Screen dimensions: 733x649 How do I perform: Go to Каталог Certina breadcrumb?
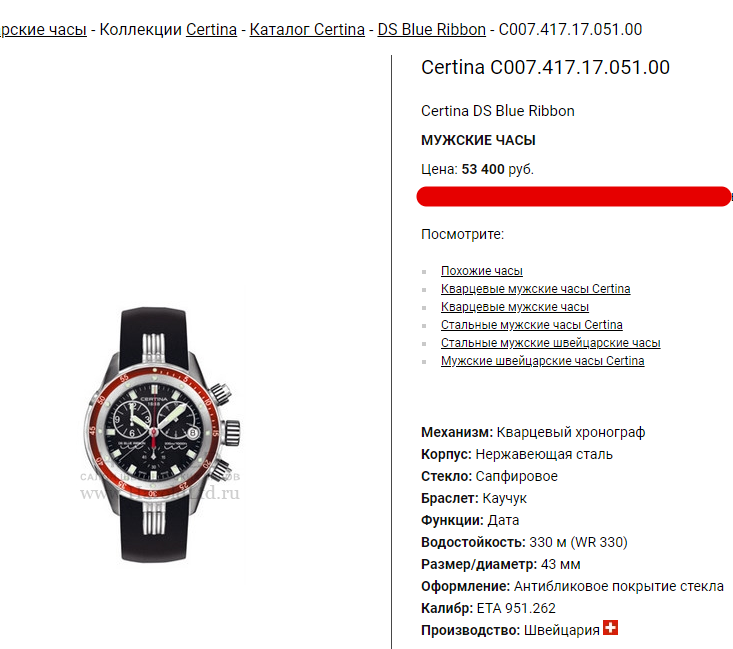click(307, 29)
